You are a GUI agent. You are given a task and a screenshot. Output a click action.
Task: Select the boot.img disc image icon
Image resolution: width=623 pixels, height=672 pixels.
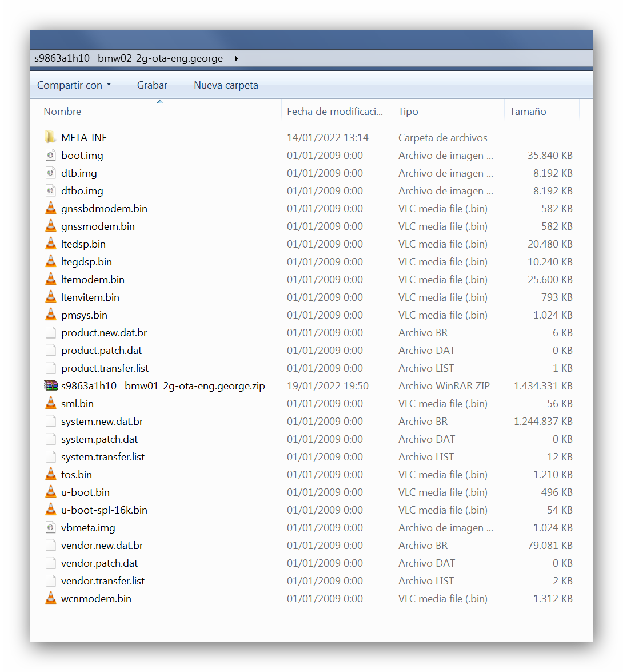(50, 155)
